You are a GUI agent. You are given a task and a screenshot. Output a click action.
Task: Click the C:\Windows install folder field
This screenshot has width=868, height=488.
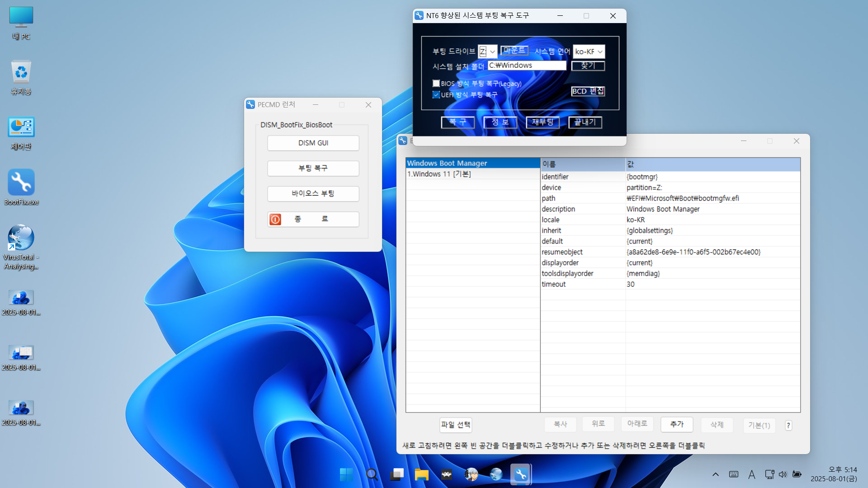(x=527, y=66)
